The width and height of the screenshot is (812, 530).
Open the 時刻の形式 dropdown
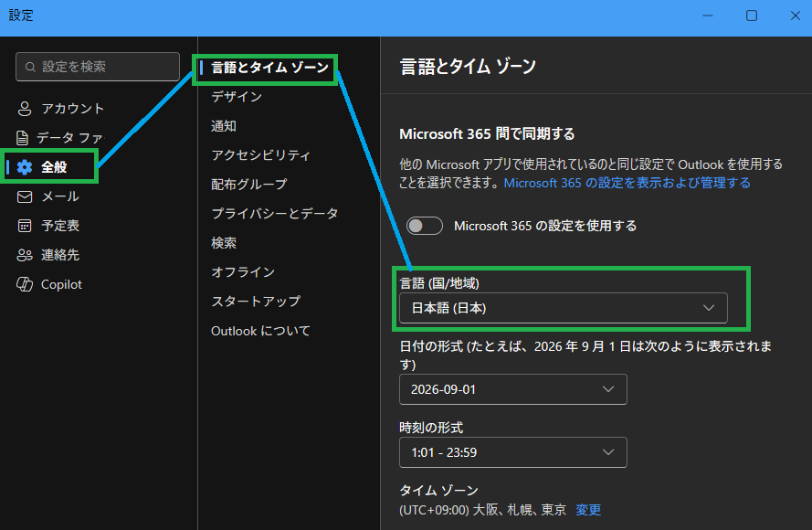click(x=513, y=452)
